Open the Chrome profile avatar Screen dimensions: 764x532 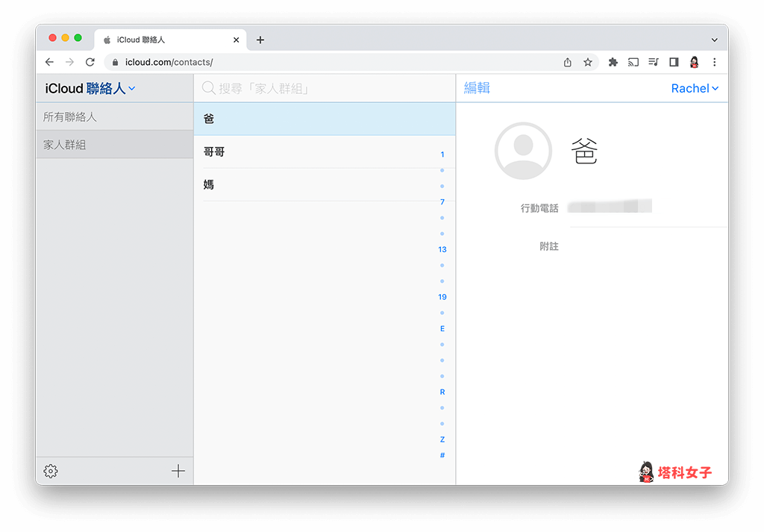(695, 62)
